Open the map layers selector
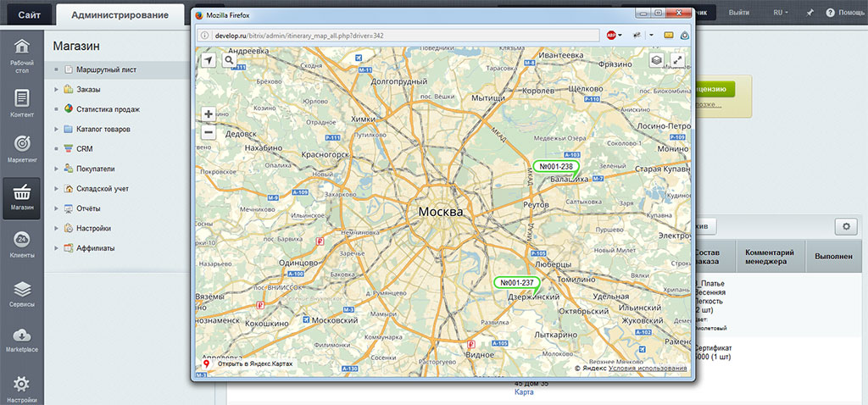The height and width of the screenshot is (405, 868). (x=656, y=60)
